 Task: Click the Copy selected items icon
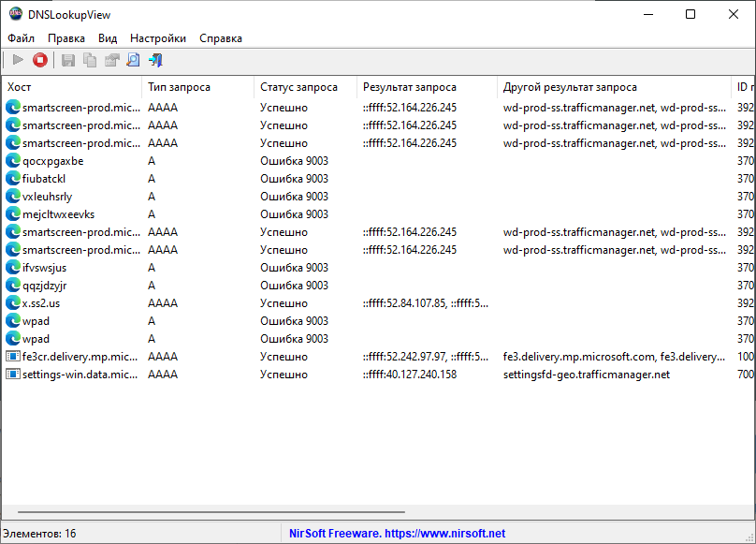point(90,60)
